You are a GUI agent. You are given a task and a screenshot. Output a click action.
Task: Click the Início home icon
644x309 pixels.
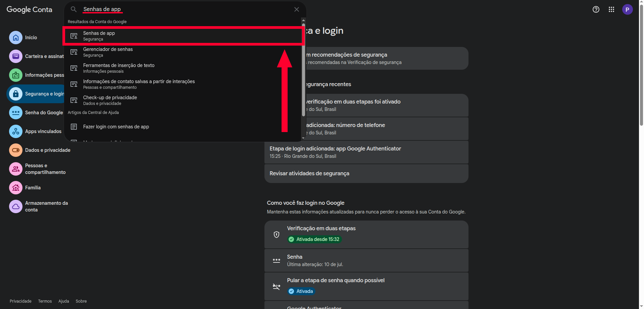point(16,38)
